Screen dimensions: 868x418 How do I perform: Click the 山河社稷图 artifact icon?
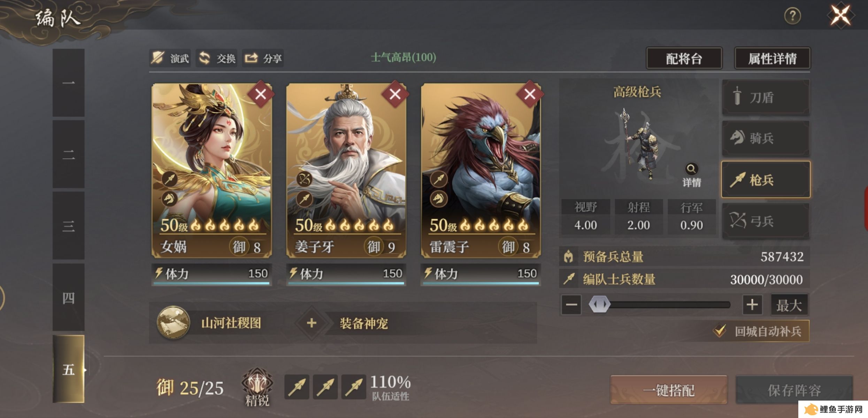click(173, 323)
